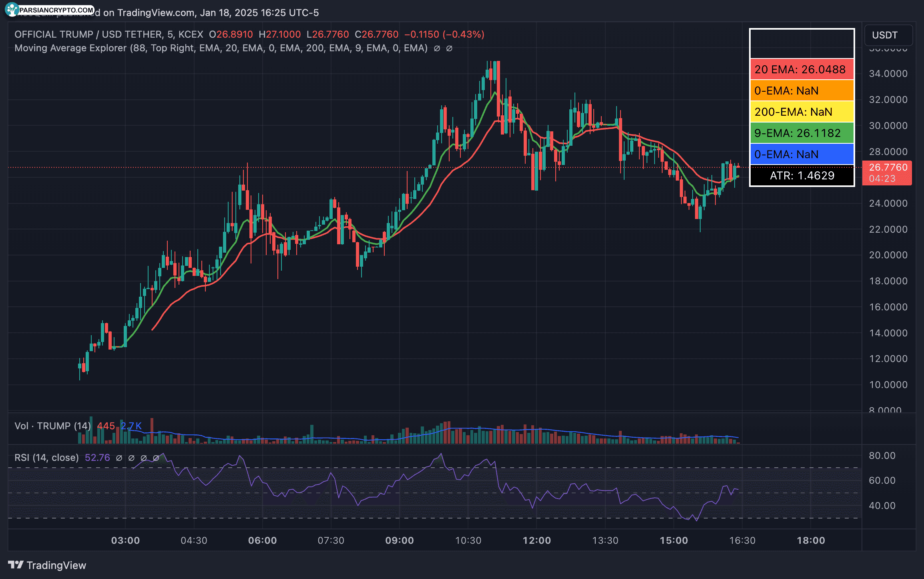
Task: Click the Moving Average Explorer indicator legend
Action: coord(221,48)
